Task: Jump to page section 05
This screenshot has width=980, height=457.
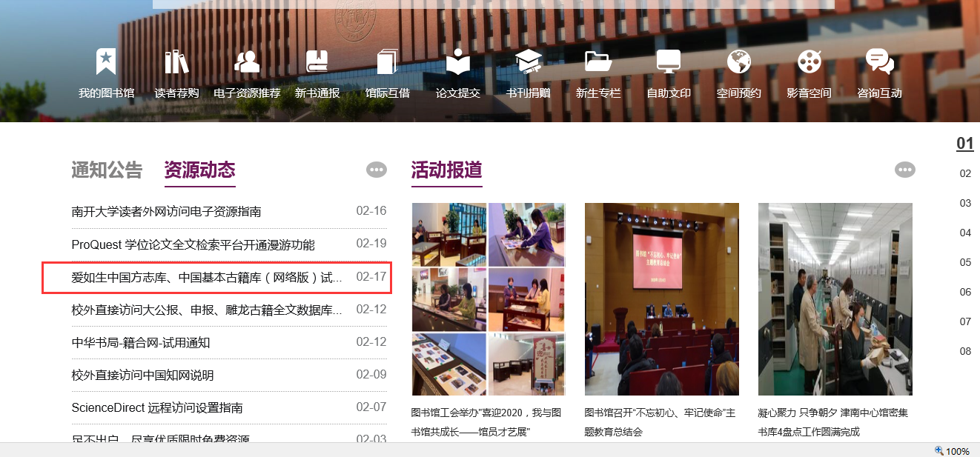Action: pyautogui.click(x=965, y=262)
